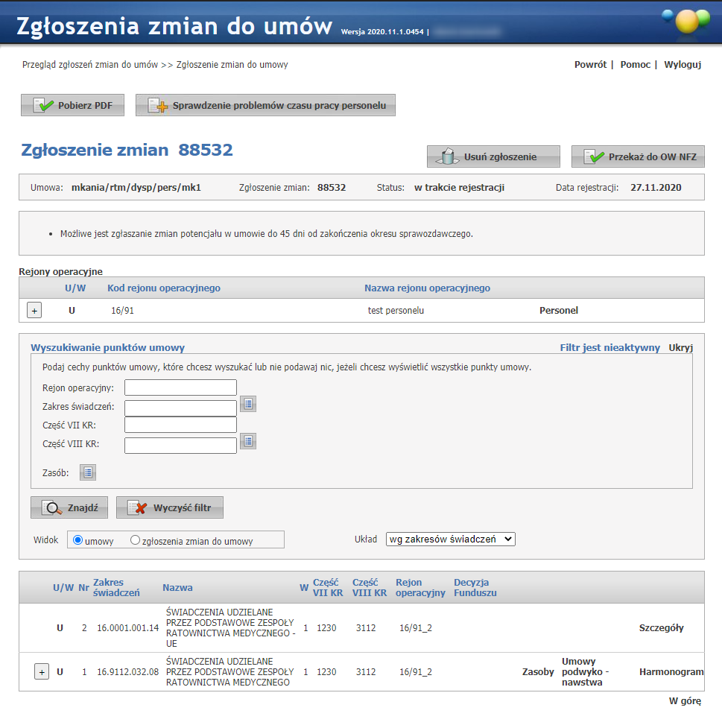Click the Rejon operacyjny input field
The image size is (722, 728).
tap(180, 387)
